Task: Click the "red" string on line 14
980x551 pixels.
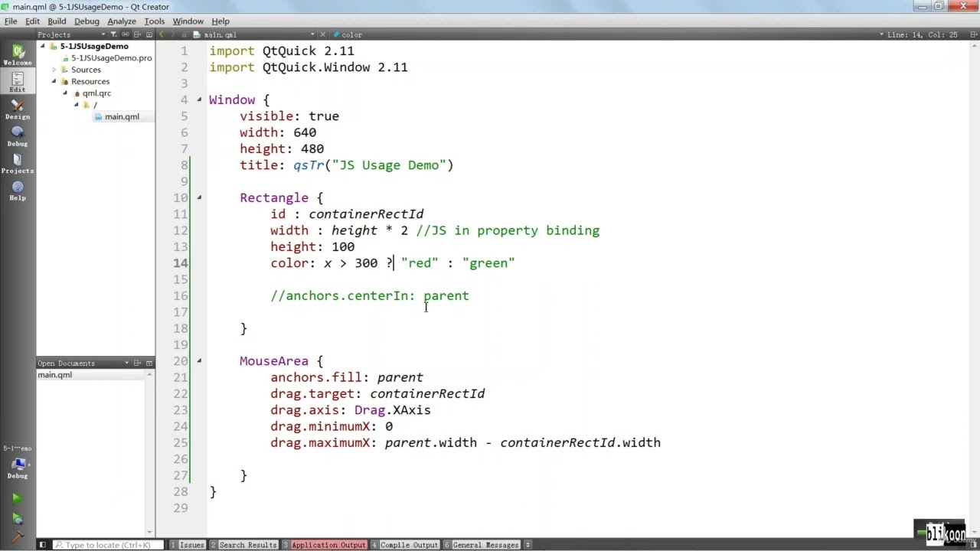Action: point(420,262)
